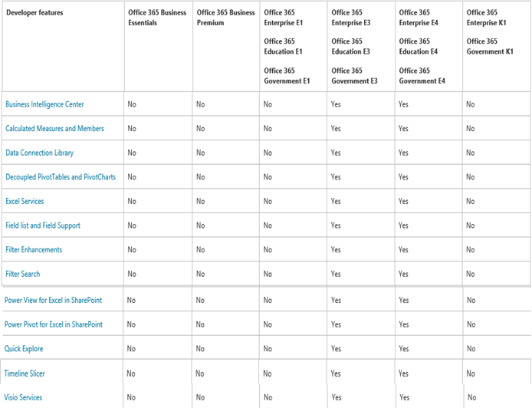The width and height of the screenshot is (532, 408).
Task: Follow the Timeline Slicer link
Action: [25, 373]
